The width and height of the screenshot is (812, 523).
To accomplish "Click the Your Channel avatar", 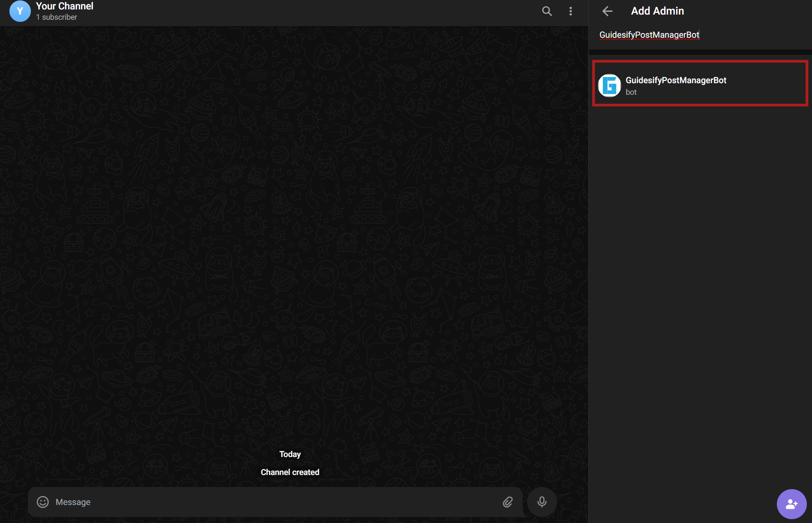I will (x=20, y=11).
